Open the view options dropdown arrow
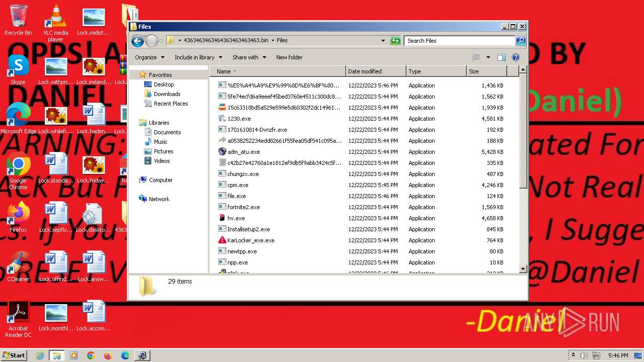Image resolution: width=644 pixels, height=362 pixels. coord(488,57)
